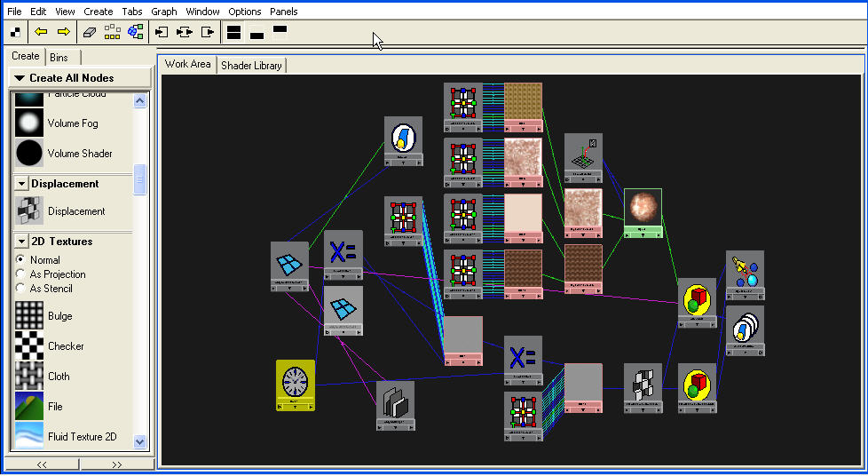Select the woven brown cloth texture swatch
Screen dimensions: 868x476
click(x=523, y=107)
